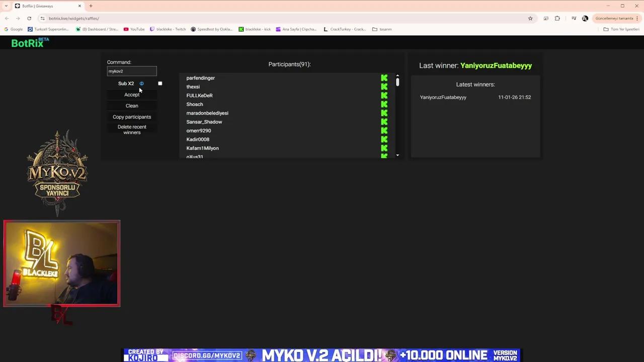Click the mykov2 command input field
Image resolution: width=644 pixels, height=362 pixels.
point(132,71)
